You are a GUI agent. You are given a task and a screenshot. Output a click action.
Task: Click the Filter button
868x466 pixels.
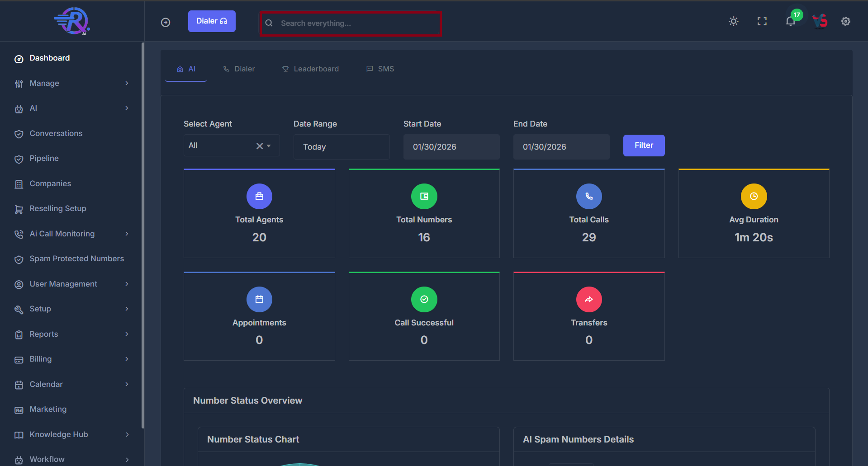(644, 145)
